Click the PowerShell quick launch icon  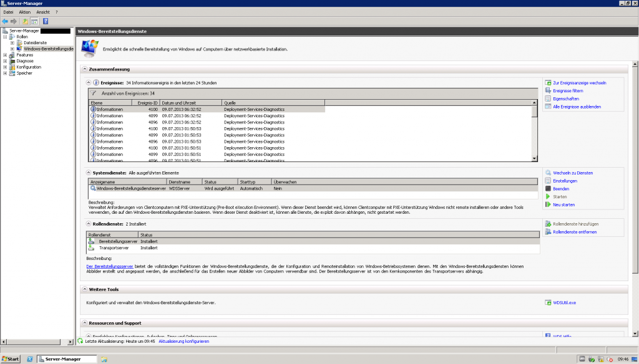pyautogui.click(x=30, y=359)
